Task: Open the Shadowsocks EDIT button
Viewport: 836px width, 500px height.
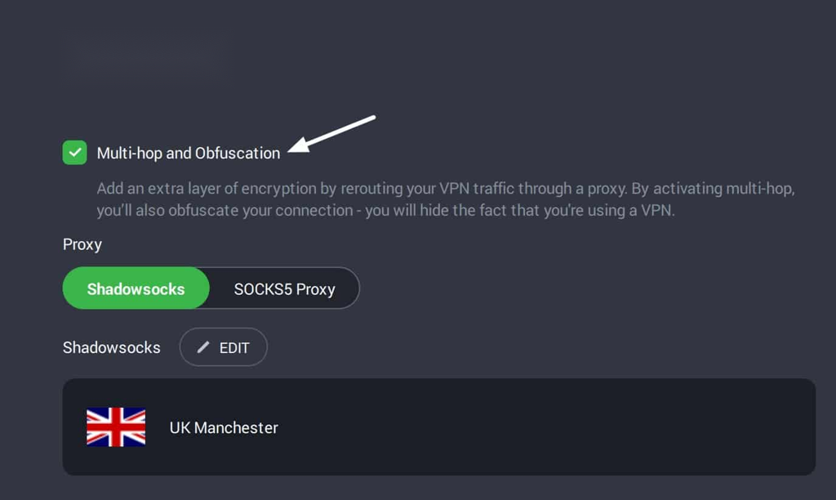Action: pos(223,347)
